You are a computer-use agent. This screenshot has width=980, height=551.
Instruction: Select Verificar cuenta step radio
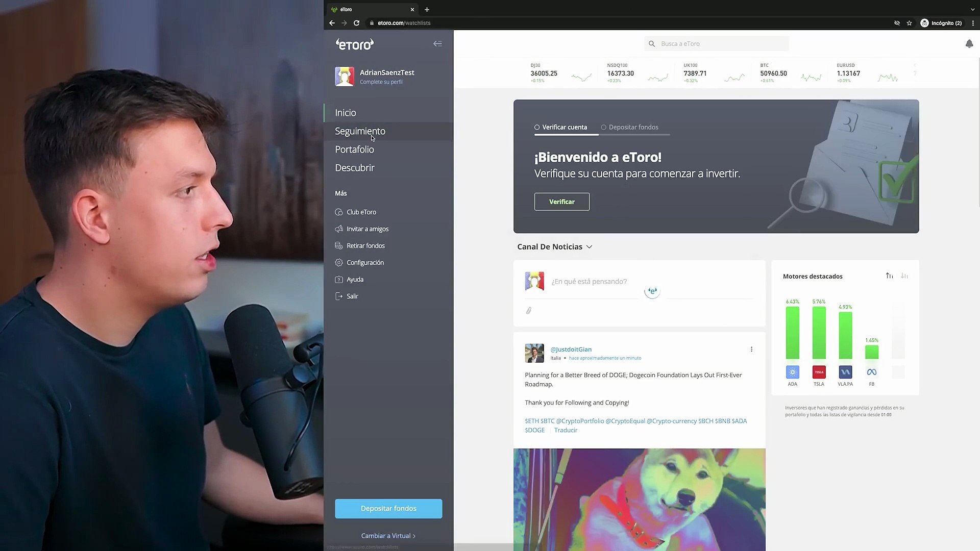537,128
